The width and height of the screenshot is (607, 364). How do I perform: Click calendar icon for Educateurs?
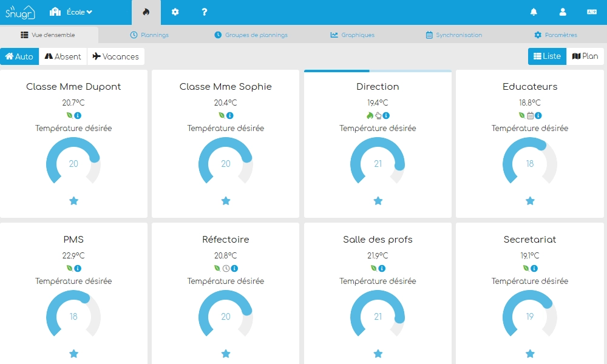[x=530, y=115]
